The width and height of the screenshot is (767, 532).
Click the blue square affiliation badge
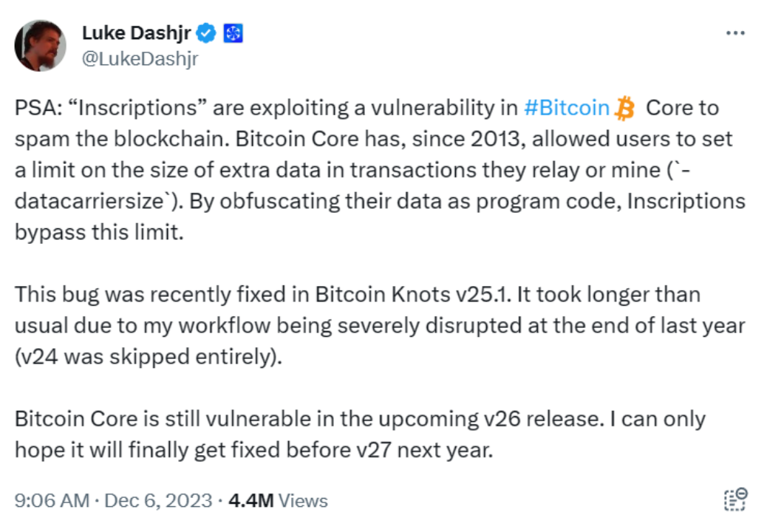tap(233, 33)
